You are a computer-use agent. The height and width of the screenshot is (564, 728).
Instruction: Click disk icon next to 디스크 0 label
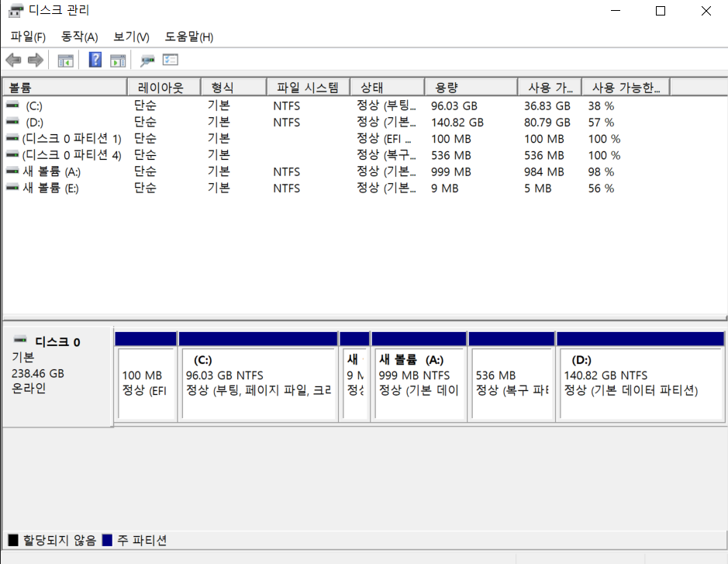pyautogui.click(x=20, y=339)
